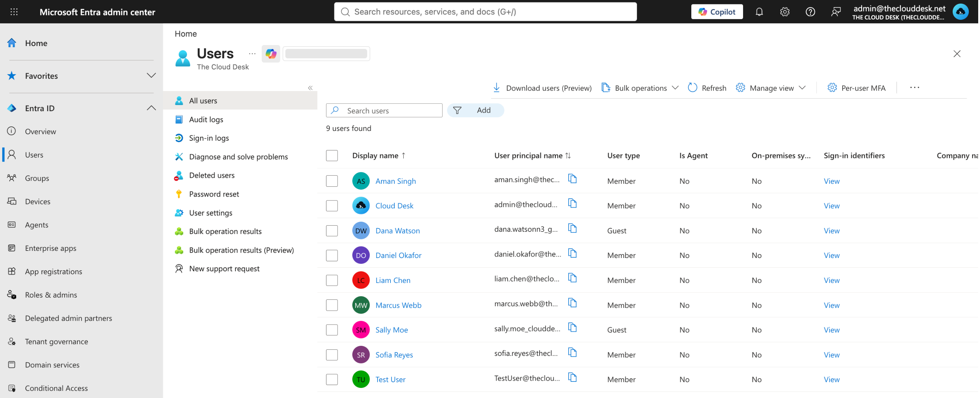Screen dimensions: 980x398
Task: Click the Home breadcrumb link
Action: tap(186, 33)
